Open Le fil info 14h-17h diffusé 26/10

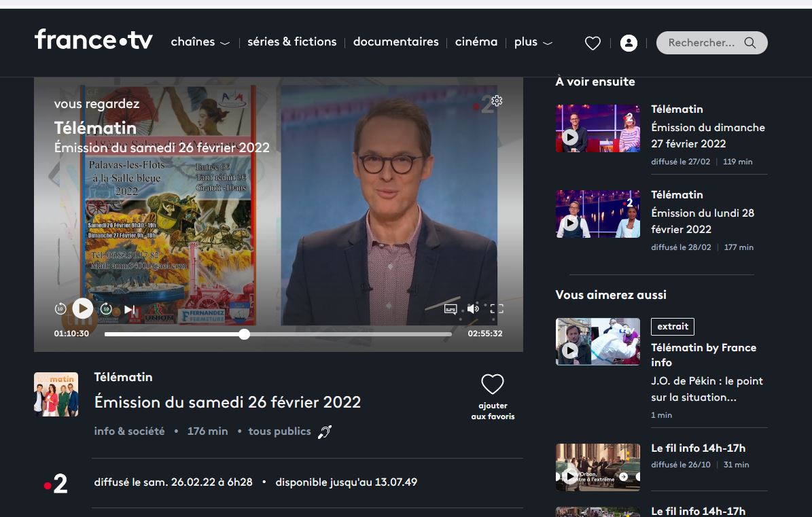(x=698, y=448)
